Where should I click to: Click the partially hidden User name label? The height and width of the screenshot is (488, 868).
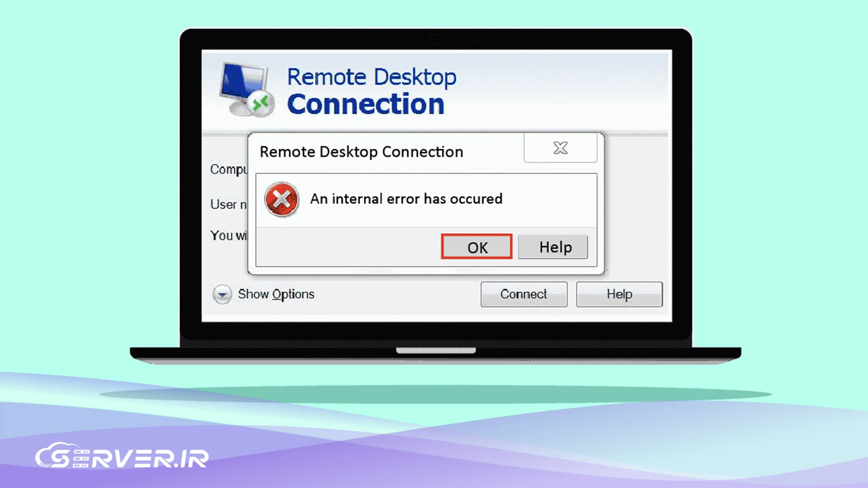pyautogui.click(x=228, y=204)
